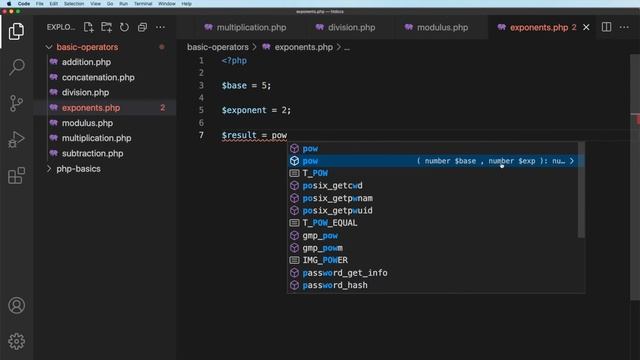640x360 pixels.
Task: Pick gmp_powm from the suggestions
Action: 433,248
